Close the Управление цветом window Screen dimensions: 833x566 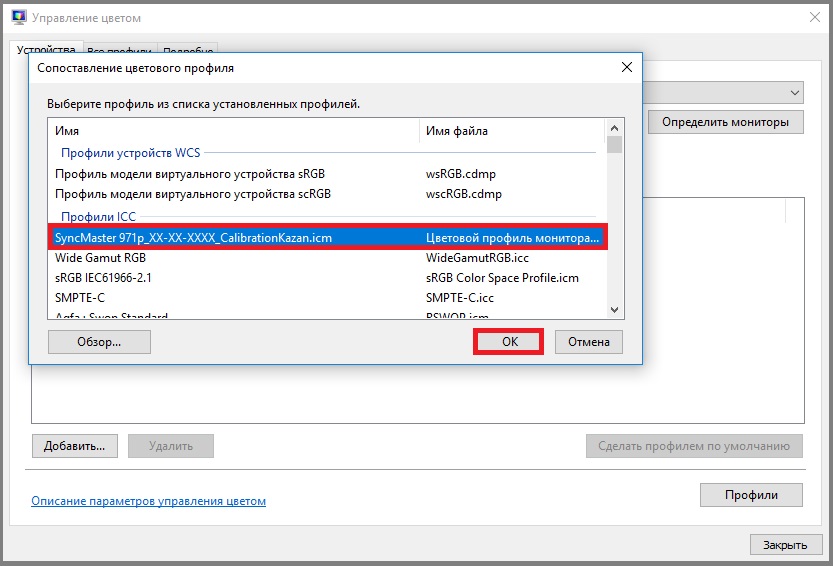[815, 17]
